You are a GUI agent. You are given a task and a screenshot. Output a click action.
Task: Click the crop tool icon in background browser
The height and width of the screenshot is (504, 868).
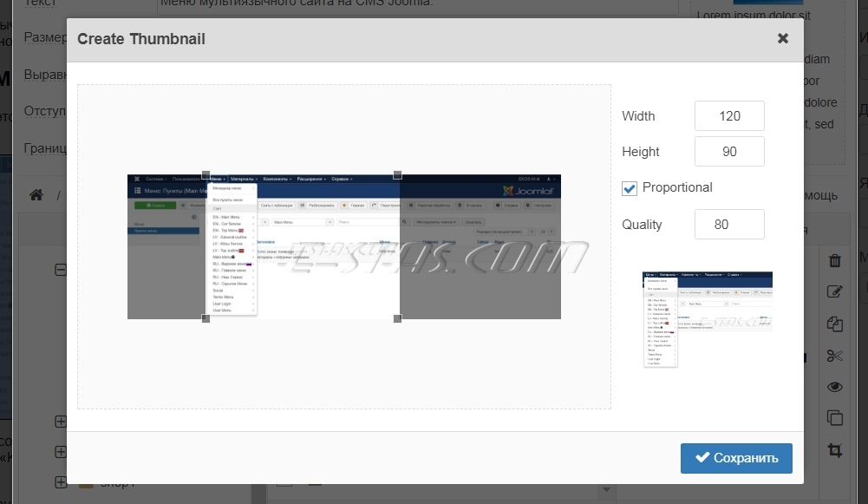tap(835, 449)
